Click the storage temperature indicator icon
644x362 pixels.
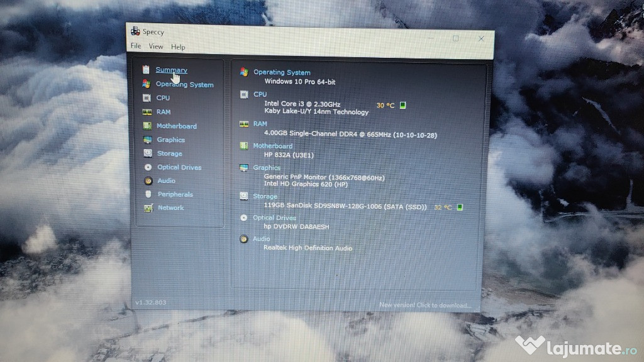[x=460, y=207]
